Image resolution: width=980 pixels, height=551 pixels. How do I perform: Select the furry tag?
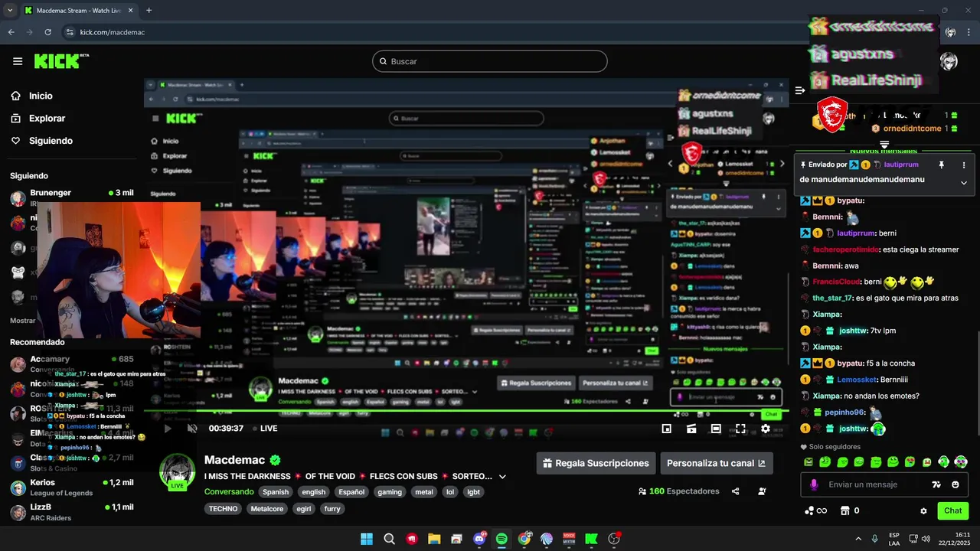332,508
